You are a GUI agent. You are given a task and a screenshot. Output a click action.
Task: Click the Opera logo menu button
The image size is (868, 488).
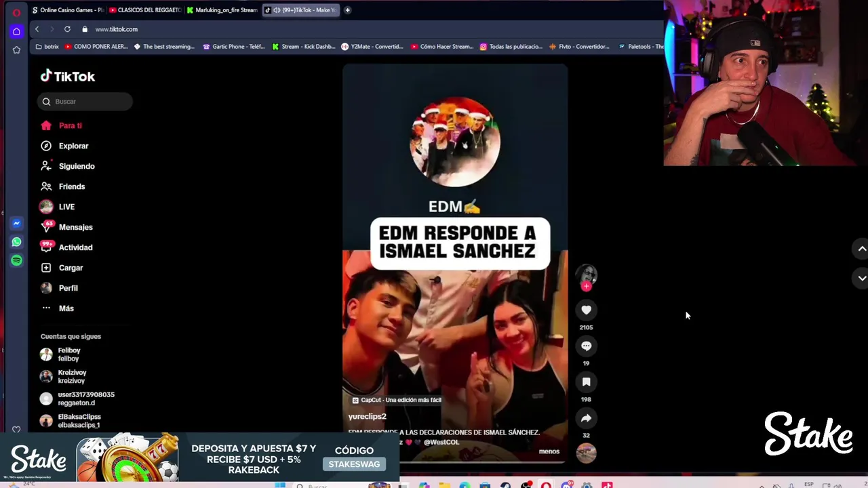(16, 12)
